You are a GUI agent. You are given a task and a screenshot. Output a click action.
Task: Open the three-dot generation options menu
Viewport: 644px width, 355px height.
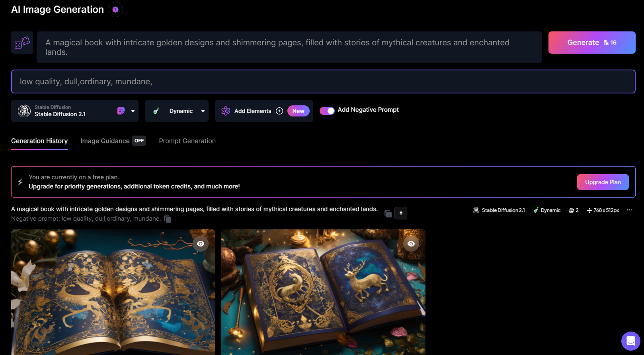coord(629,210)
